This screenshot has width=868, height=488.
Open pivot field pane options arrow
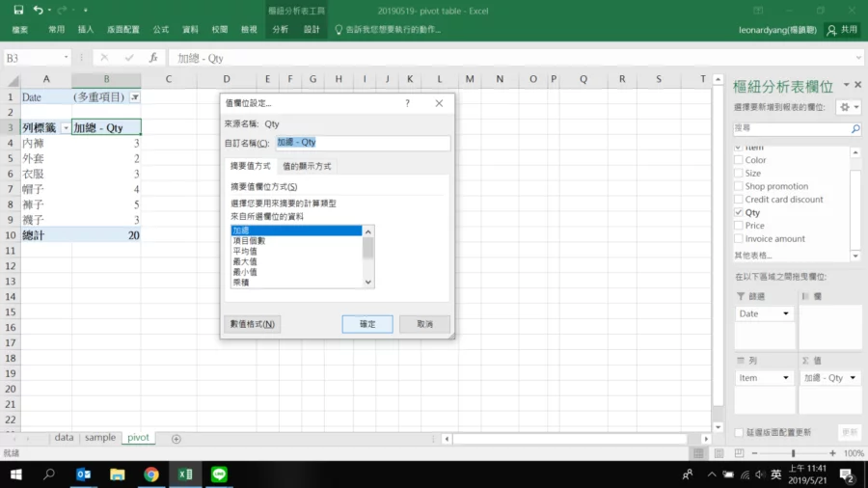point(847,85)
